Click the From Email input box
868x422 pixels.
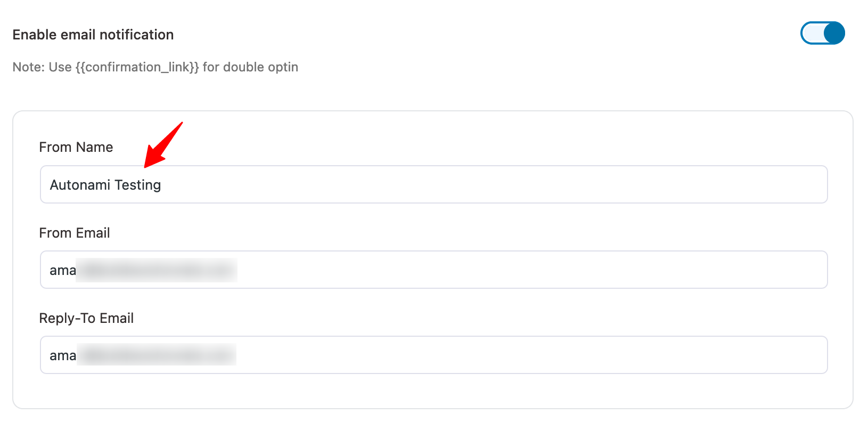[373, 270]
